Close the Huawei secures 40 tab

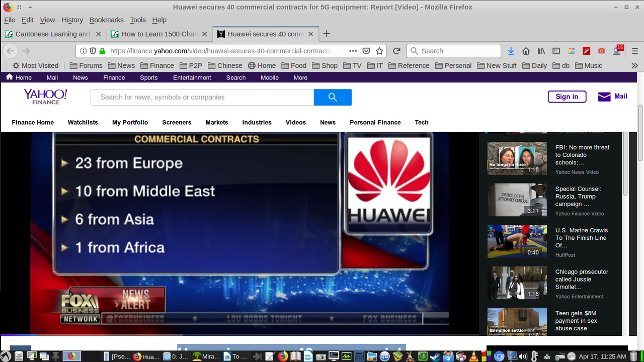(311, 34)
